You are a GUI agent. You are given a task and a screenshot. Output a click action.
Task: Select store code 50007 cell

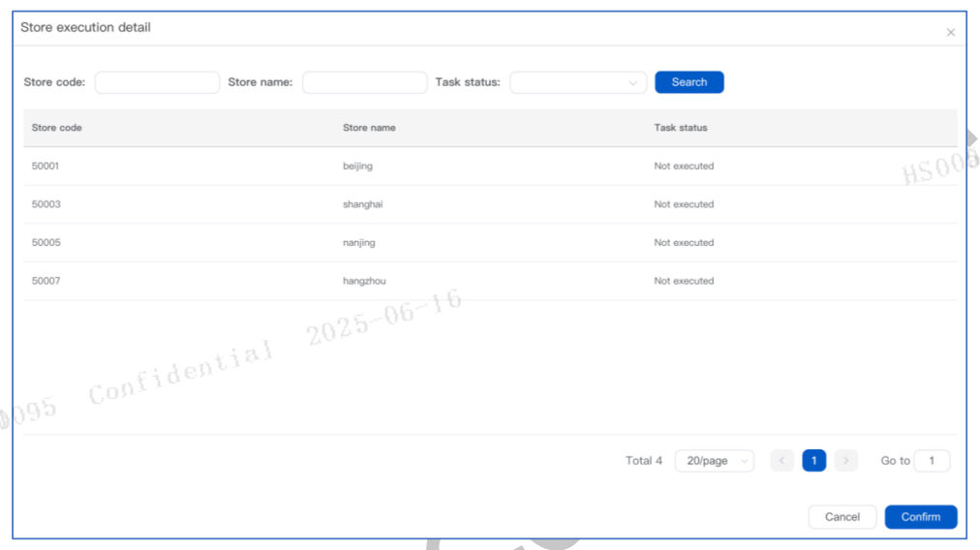click(x=46, y=281)
